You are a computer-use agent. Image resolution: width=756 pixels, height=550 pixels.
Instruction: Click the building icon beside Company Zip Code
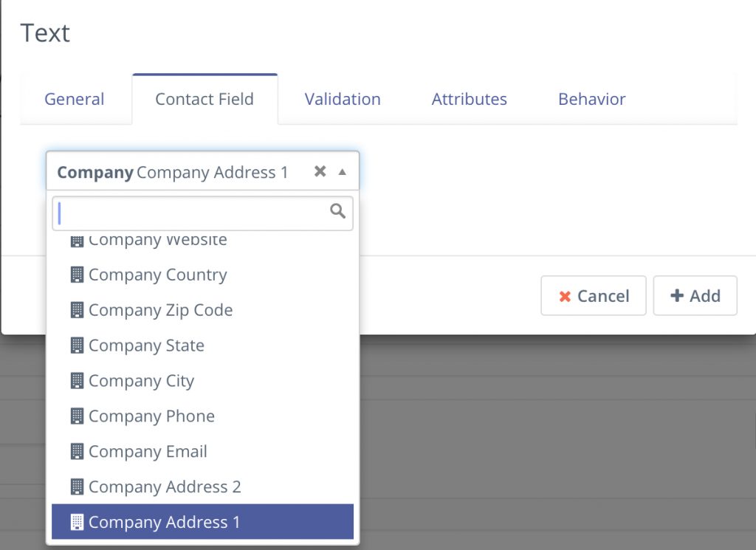77,310
